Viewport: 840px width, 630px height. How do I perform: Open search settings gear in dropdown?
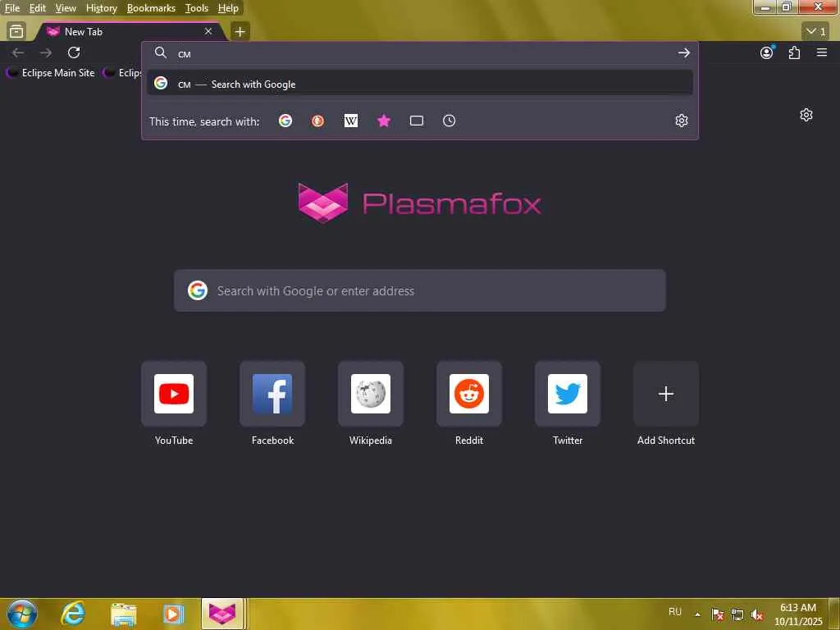(682, 121)
